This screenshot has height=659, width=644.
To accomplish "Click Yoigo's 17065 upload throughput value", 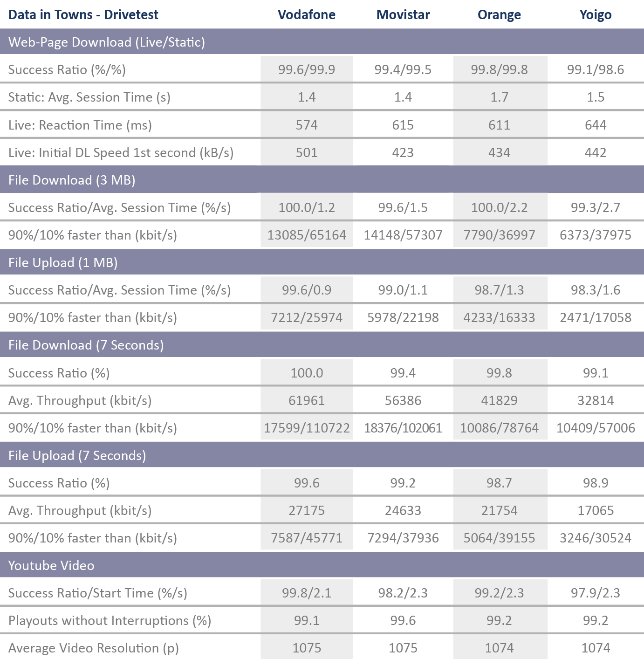I will tap(596, 510).
